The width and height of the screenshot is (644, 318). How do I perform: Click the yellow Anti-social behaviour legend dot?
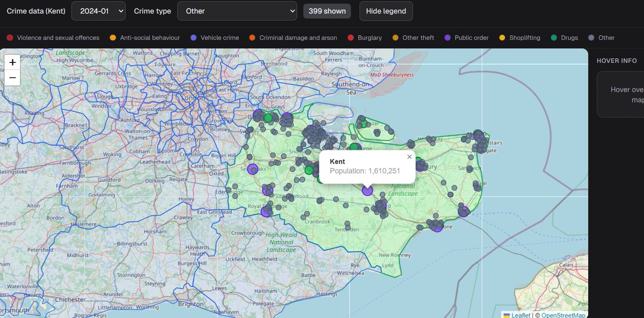click(x=113, y=38)
